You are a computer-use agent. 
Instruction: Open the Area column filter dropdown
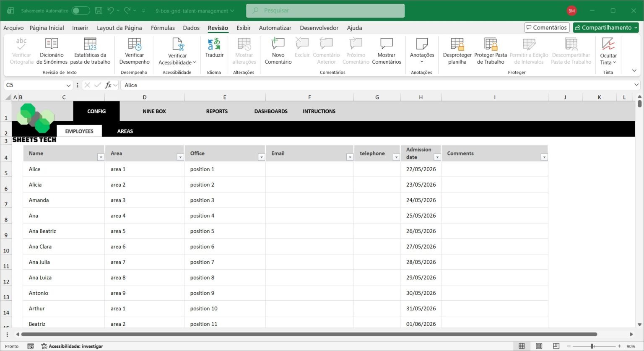[x=180, y=157]
